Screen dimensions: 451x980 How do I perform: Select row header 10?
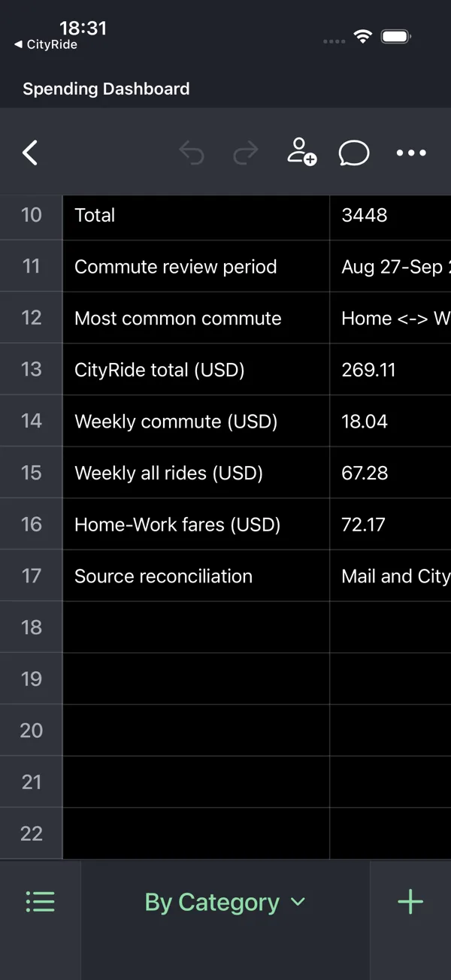(x=32, y=215)
